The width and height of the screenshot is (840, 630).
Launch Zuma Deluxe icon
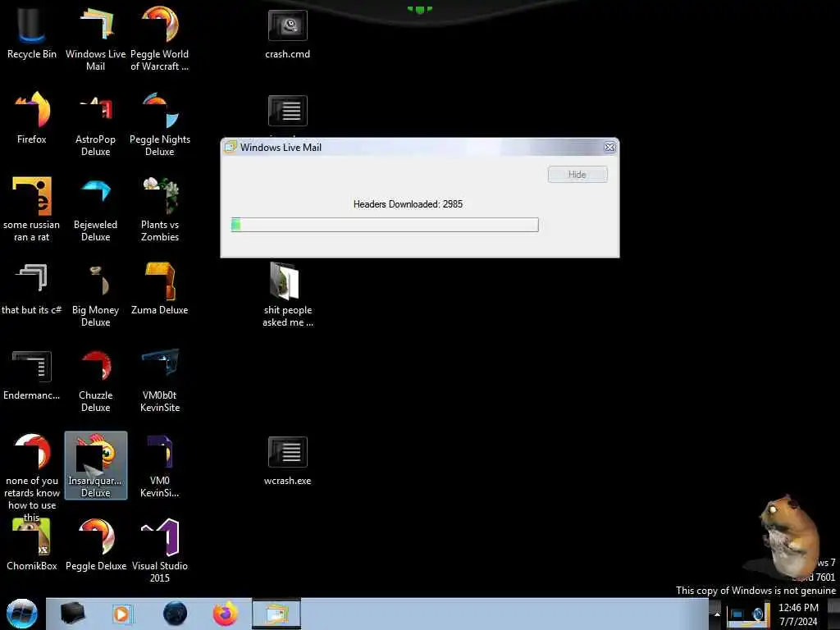160,290
